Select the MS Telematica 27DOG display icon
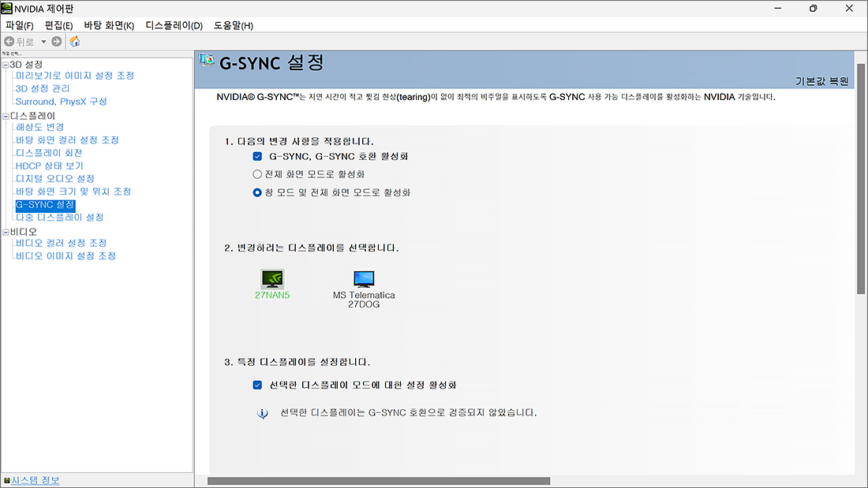Screen dimensions: 868x488 coord(364,278)
